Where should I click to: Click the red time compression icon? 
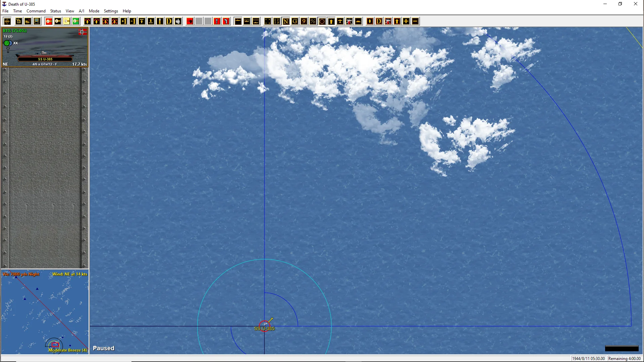[x=49, y=21]
